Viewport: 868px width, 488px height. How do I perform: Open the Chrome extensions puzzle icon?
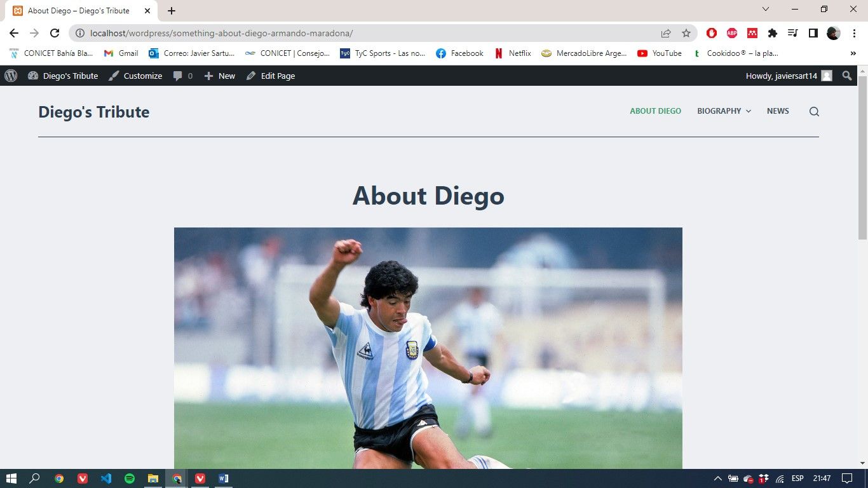click(773, 33)
